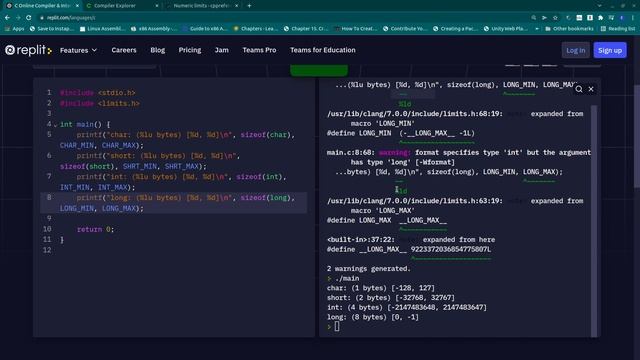
Task: Click the browser forward arrow
Action: [x=18, y=18]
